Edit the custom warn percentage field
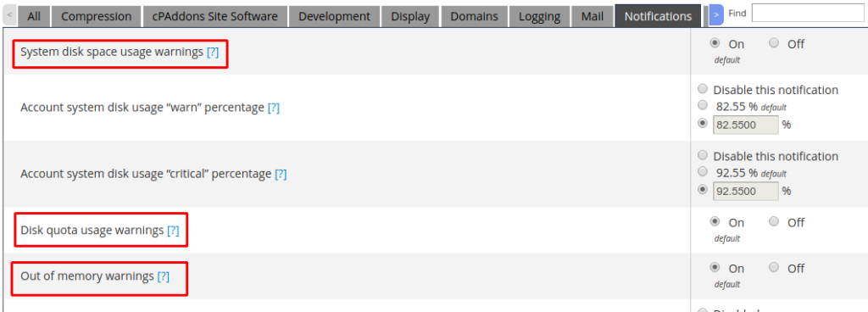This screenshot has width=868, height=312. [x=746, y=125]
